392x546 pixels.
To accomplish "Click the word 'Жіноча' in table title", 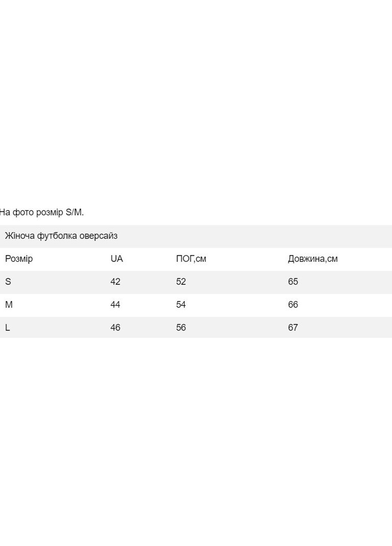I will tap(20, 236).
